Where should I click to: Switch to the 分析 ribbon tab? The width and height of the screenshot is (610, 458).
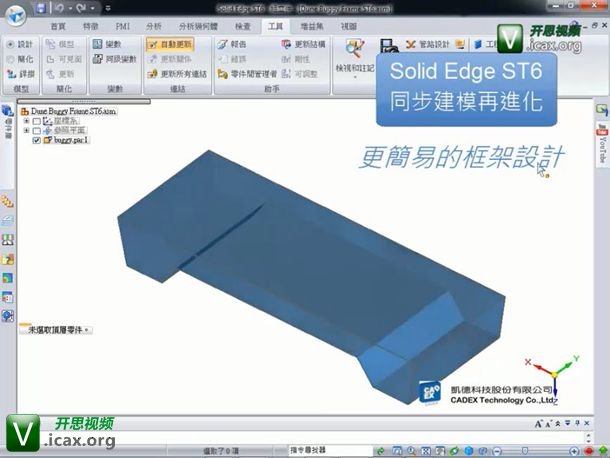[x=154, y=26]
